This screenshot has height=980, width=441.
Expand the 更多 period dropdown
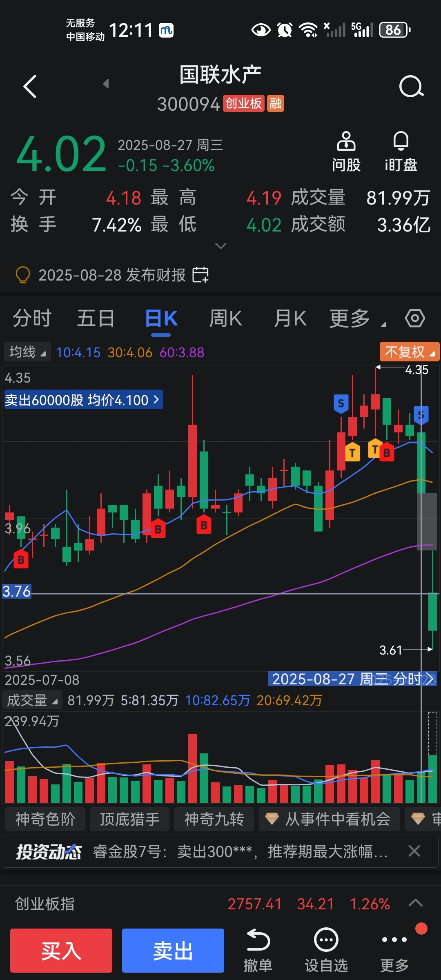pos(358,318)
